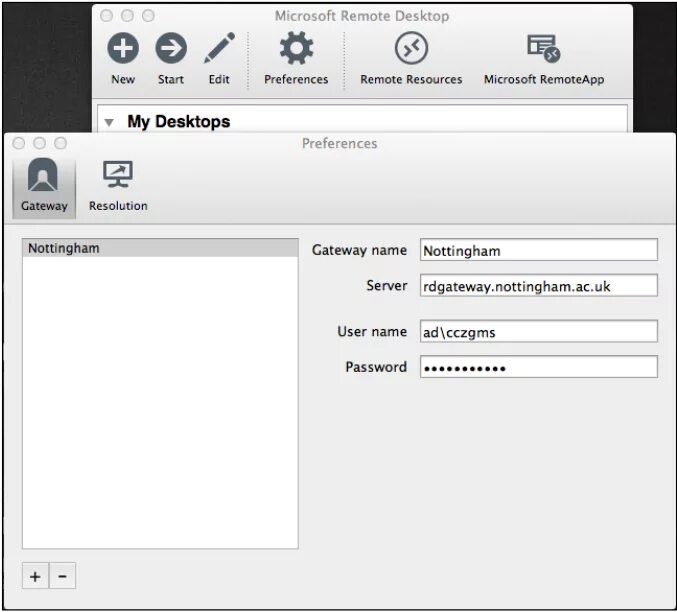Zoom the Preferences window
Viewport: 677px width, 612px height.
coord(60,143)
